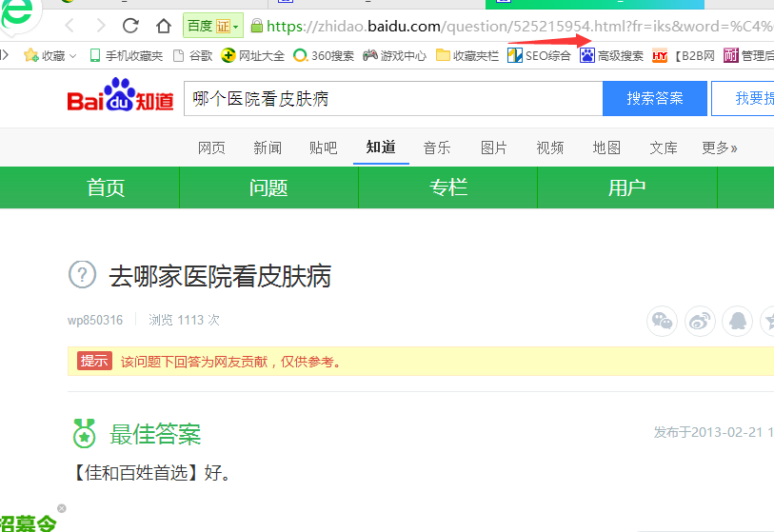This screenshot has width=774, height=532.
Task: Expand the 更多 category menu
Action: click(719, 148)
